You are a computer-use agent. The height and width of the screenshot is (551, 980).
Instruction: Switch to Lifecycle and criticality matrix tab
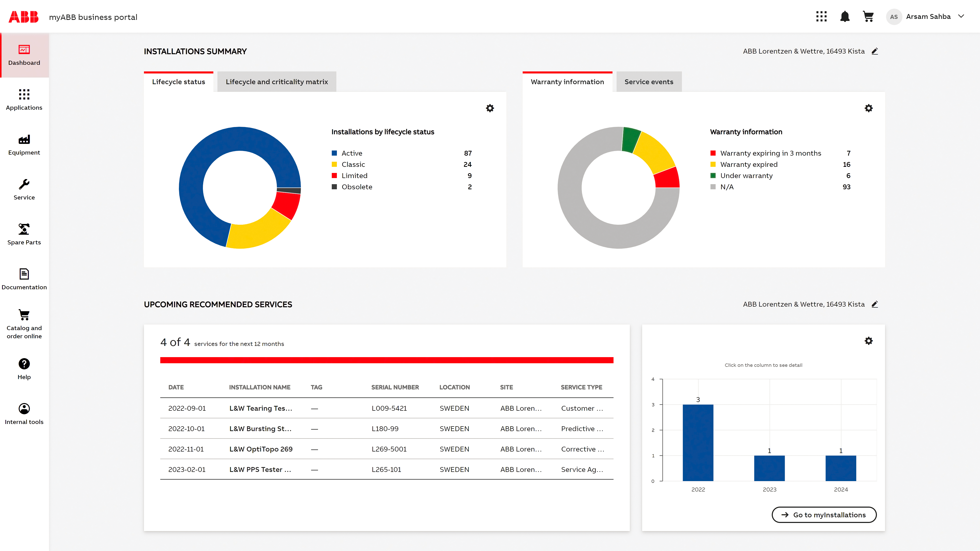tap(277, 82)
